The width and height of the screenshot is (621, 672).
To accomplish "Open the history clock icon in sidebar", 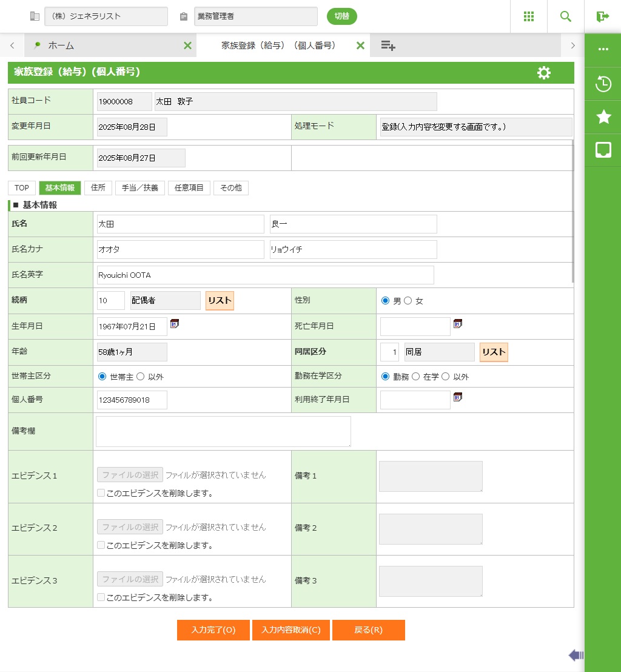I will [x=603, y=84].
